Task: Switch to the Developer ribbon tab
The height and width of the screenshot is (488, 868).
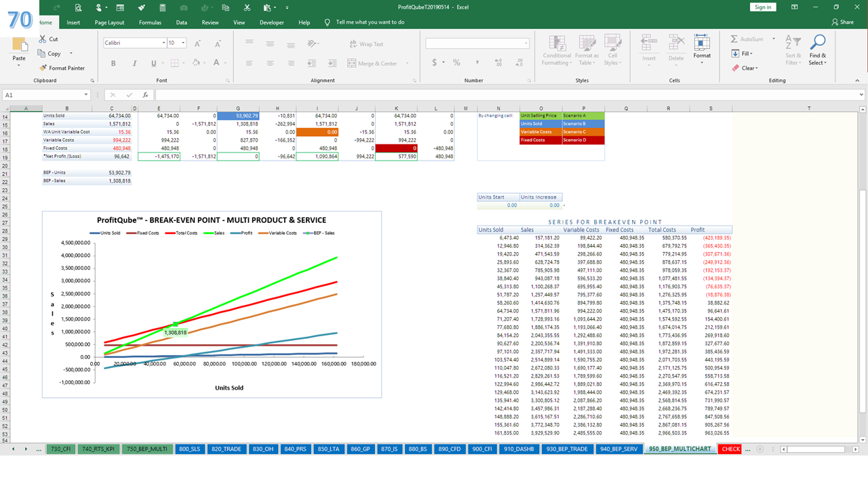Action: pyautogui.click(x=272, y=22)
